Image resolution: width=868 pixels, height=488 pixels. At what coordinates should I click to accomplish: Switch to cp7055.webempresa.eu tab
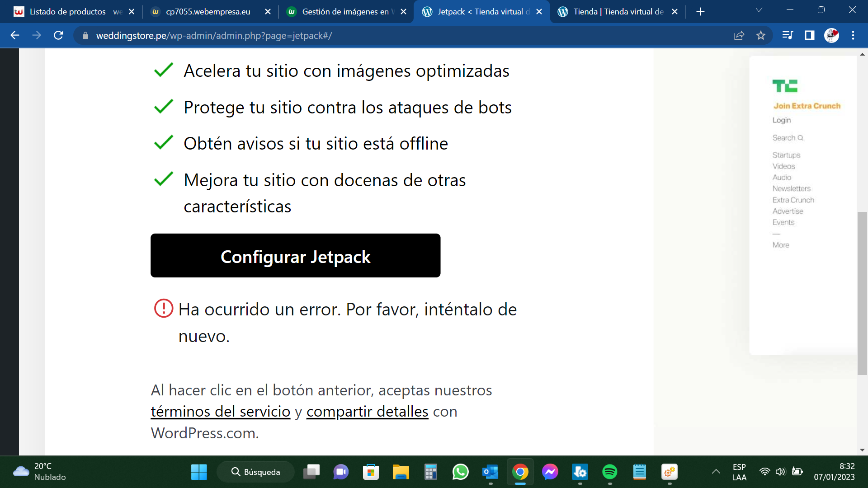208,12
